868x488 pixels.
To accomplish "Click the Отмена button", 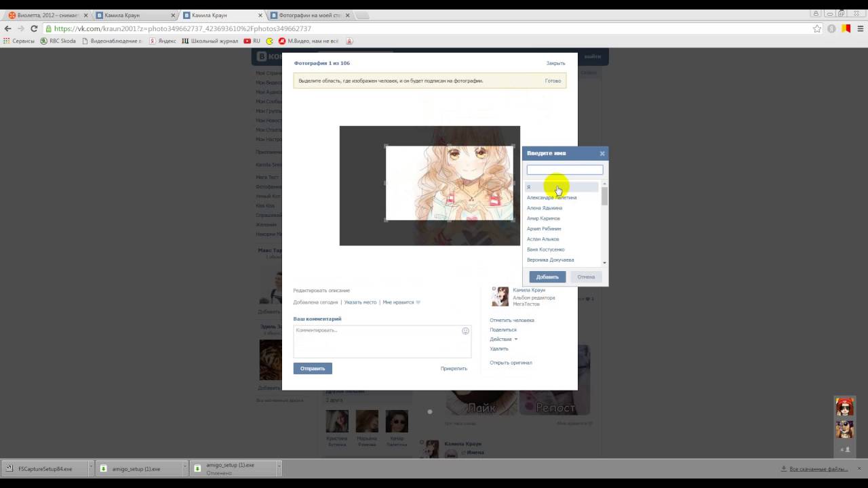I will pyautogui.click(x=586, y=277).
